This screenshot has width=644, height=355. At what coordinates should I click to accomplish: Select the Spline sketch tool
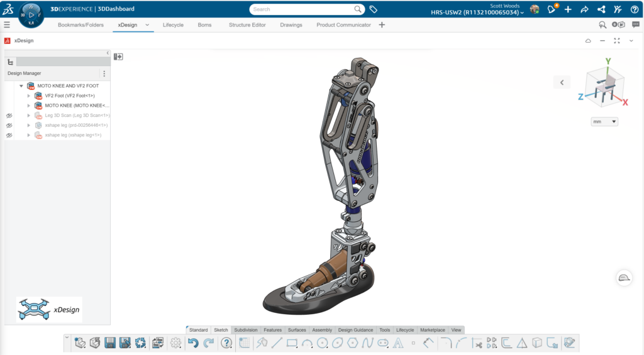pos(367,342)
